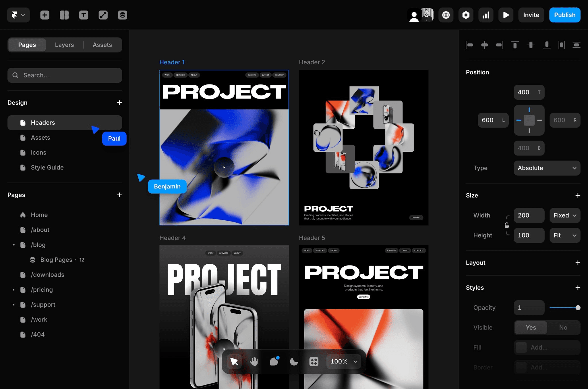Image resolution: width=588 pixels, height=389 pixels.
Task: Select the Header 5 frame label
Action: 312,238
